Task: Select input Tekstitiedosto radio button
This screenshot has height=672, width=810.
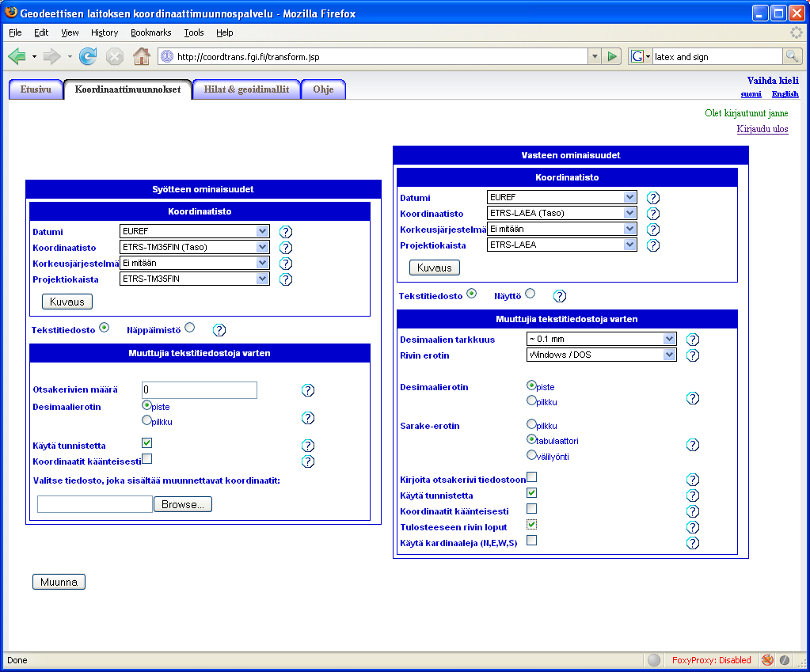Action: [x=105, y=328]
